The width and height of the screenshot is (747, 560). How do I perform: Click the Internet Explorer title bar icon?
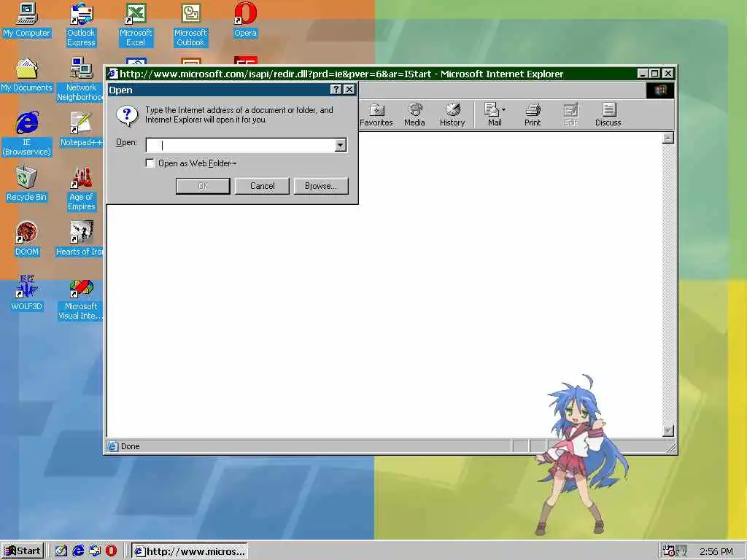112,74
